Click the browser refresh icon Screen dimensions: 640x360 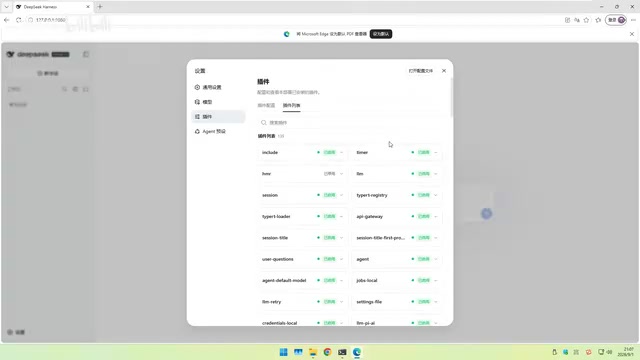[18, 20]
